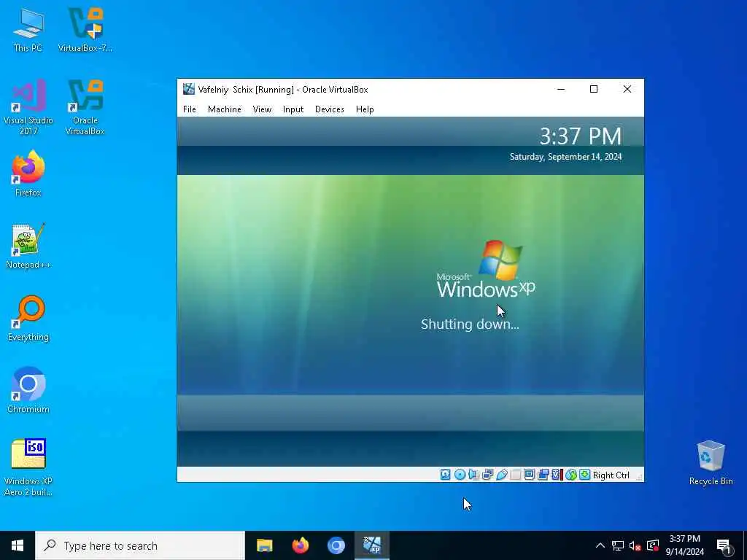This screenshot has height=560, width=747.
Task: Click the taskbar search box
Action: click(x=140, y=545)
